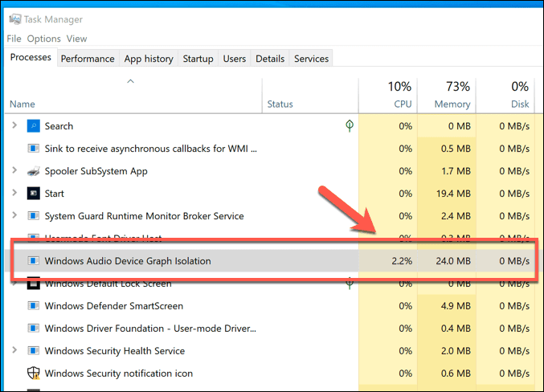Open the Services tab
This screenshot has width=544, height=392.
coord(311,59)
